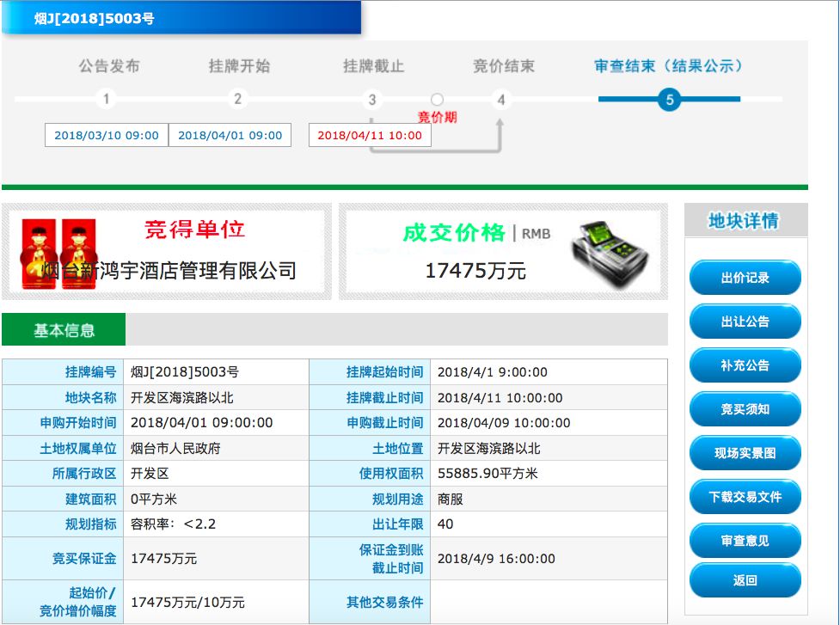
Task: Open 现场实景图 site photos
Action: tap(745, 453)
